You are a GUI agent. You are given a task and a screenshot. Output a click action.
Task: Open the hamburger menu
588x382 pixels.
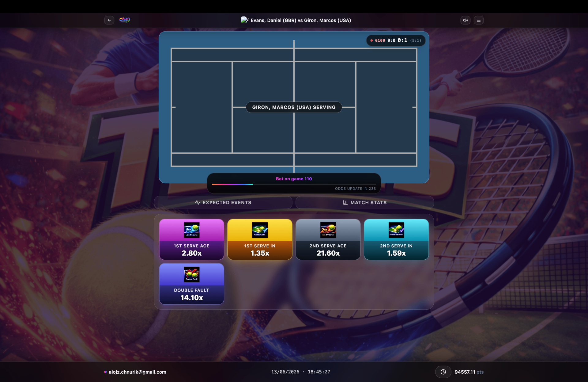point(479,20)
